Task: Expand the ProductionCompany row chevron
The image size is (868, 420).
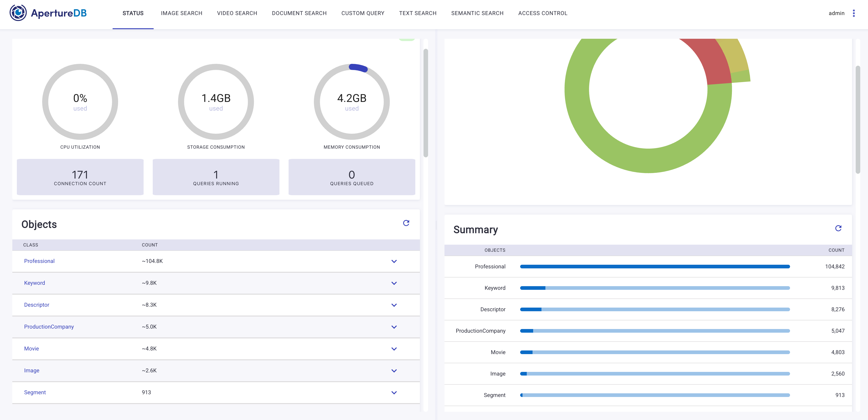Action: click(394, 327)
